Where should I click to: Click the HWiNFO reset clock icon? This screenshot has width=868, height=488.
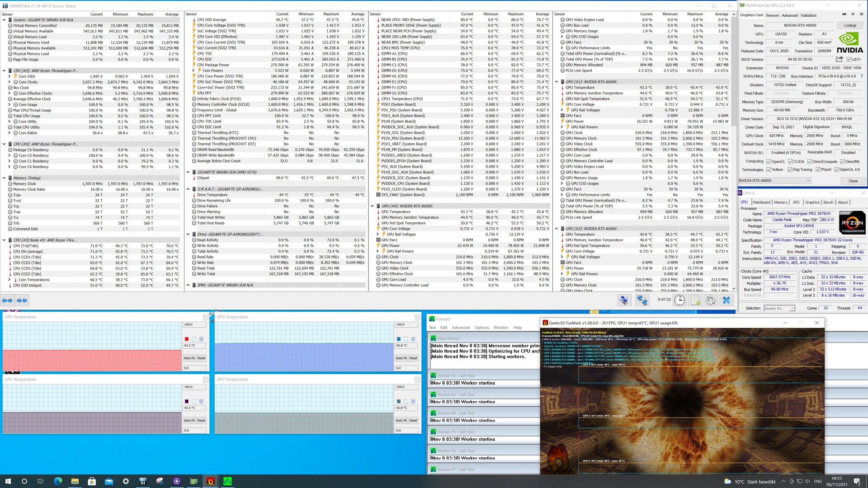(679, 300)
